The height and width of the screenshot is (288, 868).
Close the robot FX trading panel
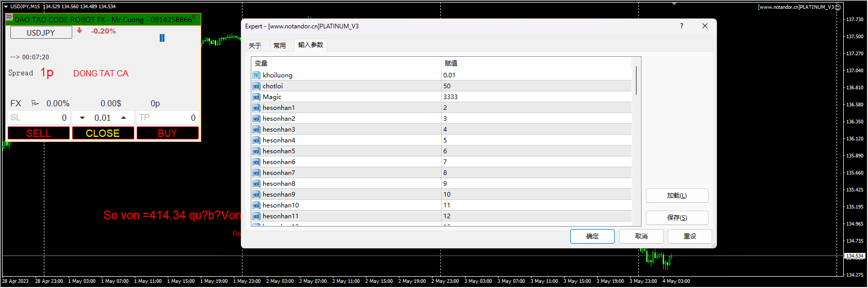pyautogui.click(x=194, y=17)
